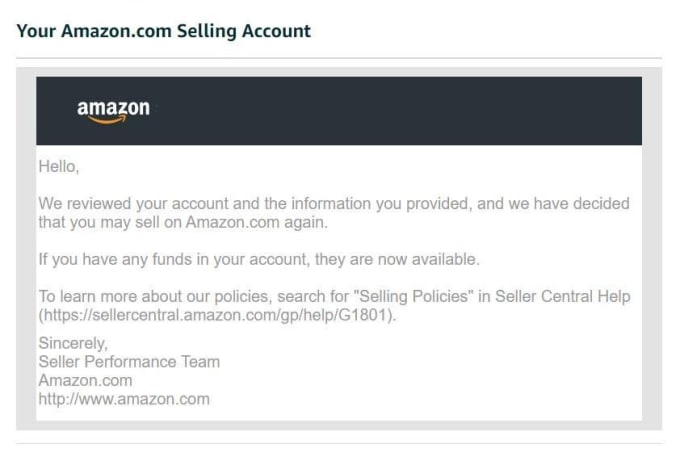Click the grey border beside the email body

(26, 248)
